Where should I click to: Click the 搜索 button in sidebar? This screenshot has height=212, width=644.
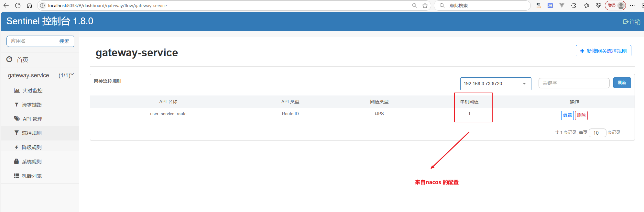(64, 41)
